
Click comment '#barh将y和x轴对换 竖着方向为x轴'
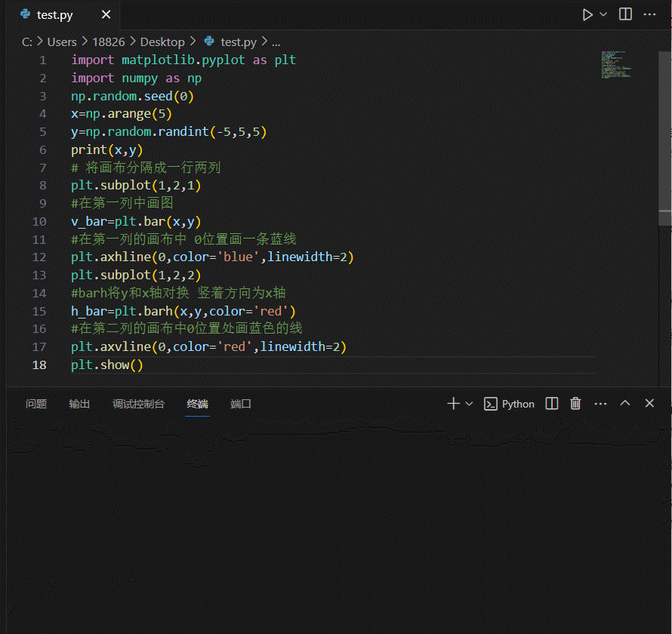click(x=178, y=293)
